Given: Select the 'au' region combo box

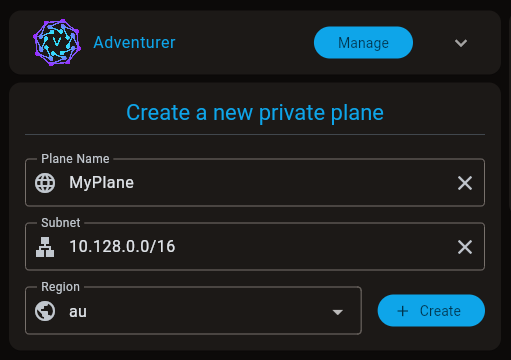Looking at the screenshot, I should [193, 311].
